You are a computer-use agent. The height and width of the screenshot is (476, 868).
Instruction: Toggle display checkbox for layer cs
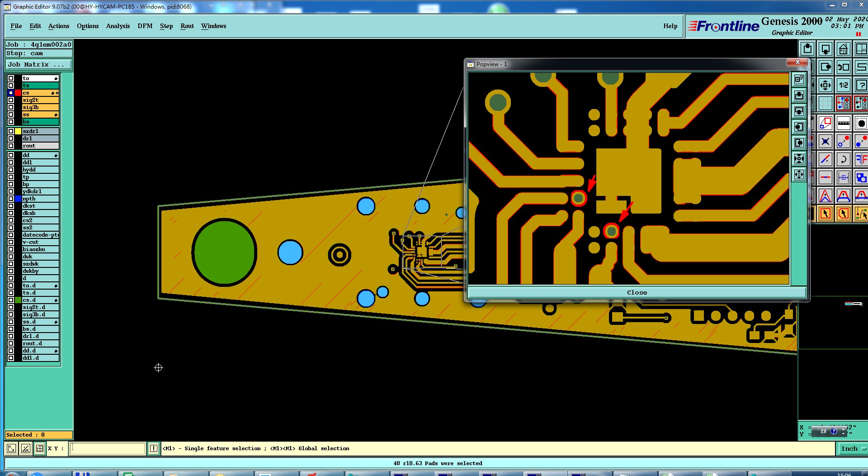click(11, 93)
